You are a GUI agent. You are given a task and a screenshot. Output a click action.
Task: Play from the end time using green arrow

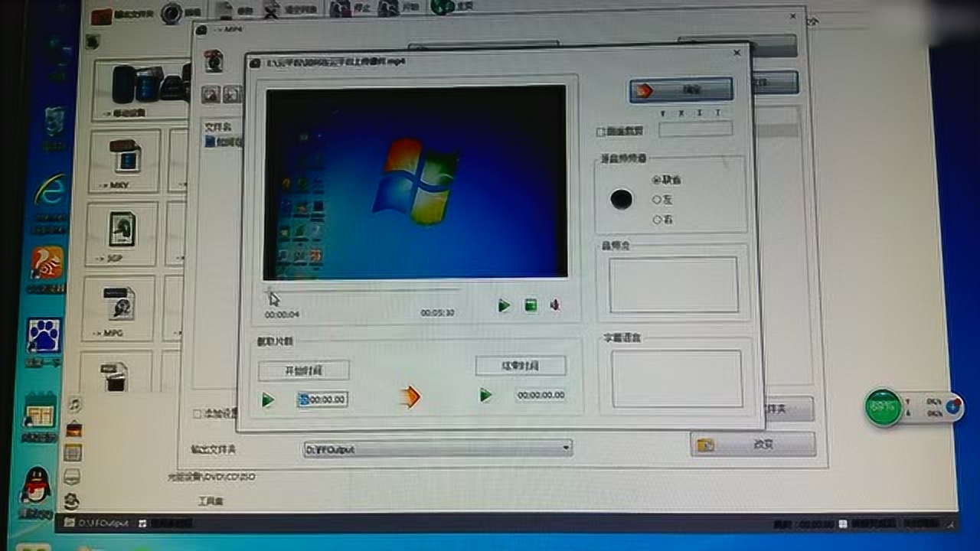[485, 396]
